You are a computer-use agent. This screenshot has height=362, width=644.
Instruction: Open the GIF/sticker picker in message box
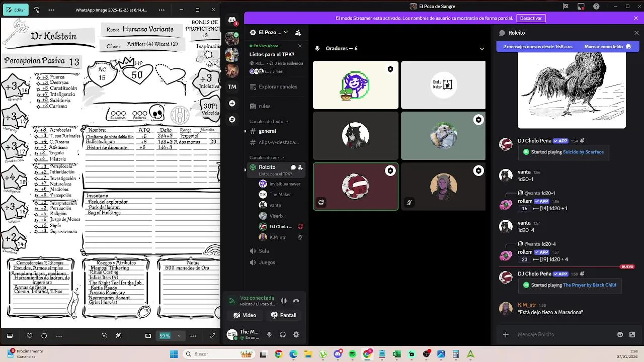pyautogui.click(x=632, y=334)
